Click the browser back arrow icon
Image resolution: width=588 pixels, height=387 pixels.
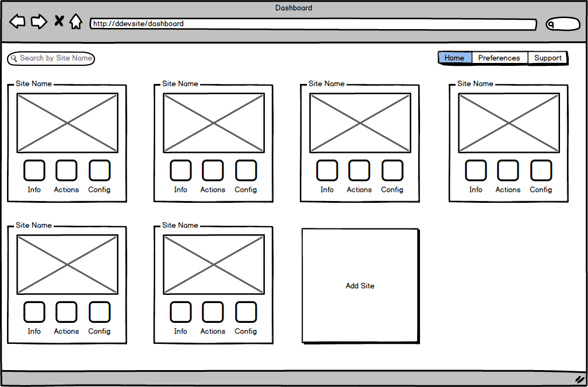coord(17,21)
